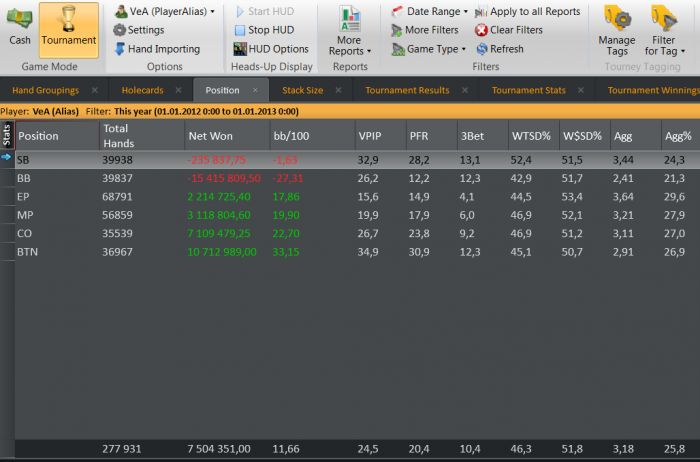Screen dimensions: 700x462
Task: Switch to the Hand Groupings tab
Action: [x=46, y=90]
